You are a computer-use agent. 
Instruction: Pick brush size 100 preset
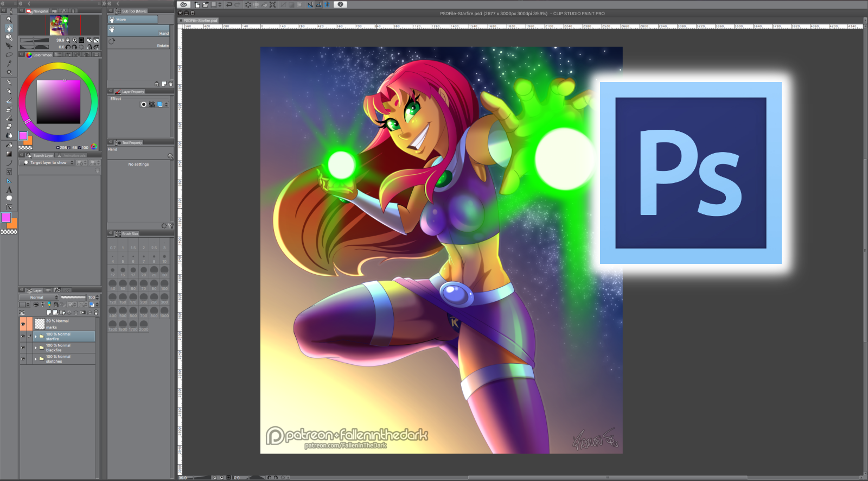[x=164, y=284]
